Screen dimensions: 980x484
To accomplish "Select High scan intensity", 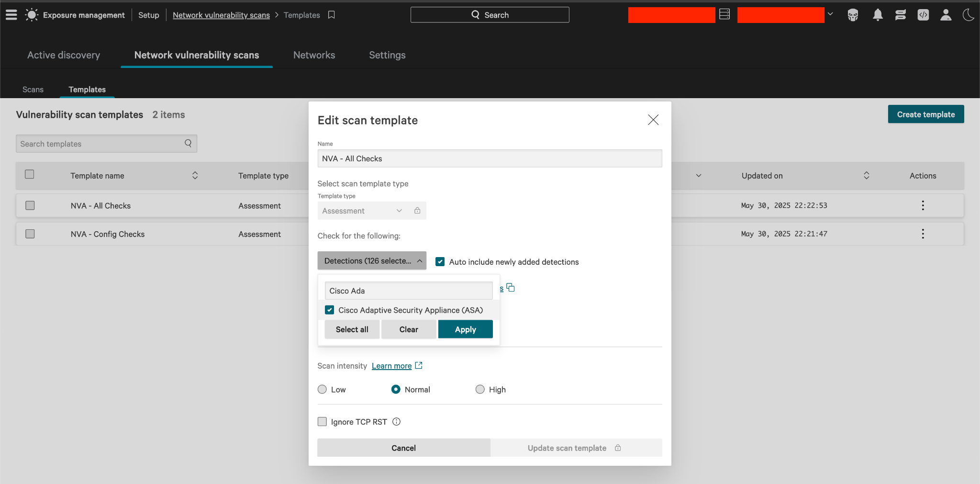I will (x=480, y=389).
